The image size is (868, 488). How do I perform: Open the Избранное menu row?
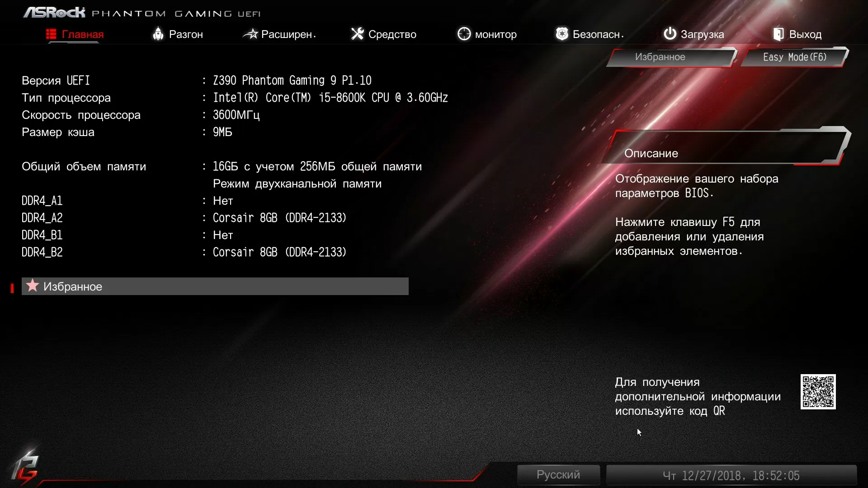click(215, 286)
